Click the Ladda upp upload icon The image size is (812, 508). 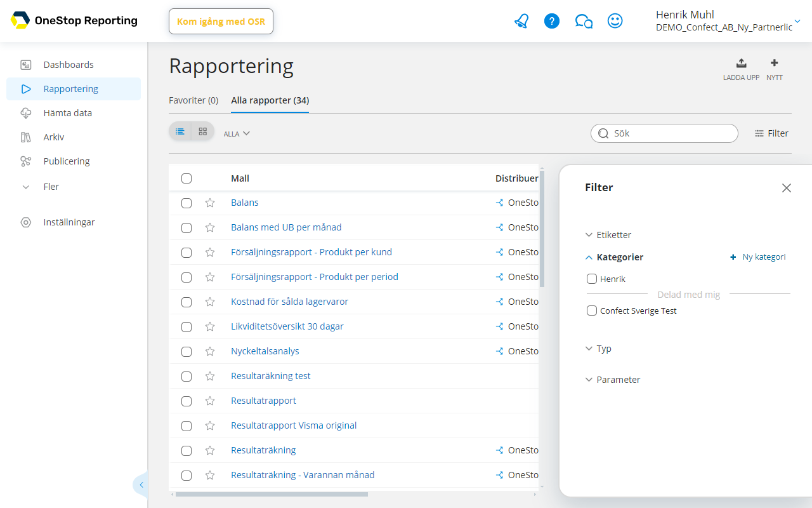click(x=741, y=63)
